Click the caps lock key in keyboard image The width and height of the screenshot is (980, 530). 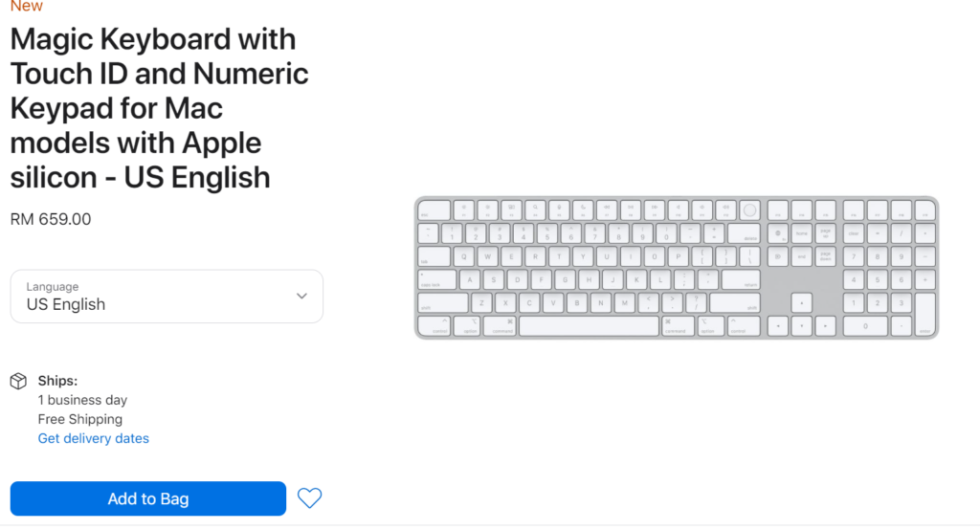click(x=436, y=279)
